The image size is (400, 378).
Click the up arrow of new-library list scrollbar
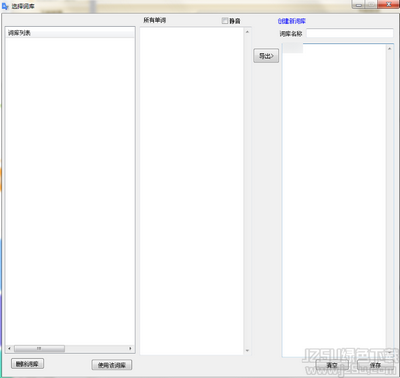(389, 49)
